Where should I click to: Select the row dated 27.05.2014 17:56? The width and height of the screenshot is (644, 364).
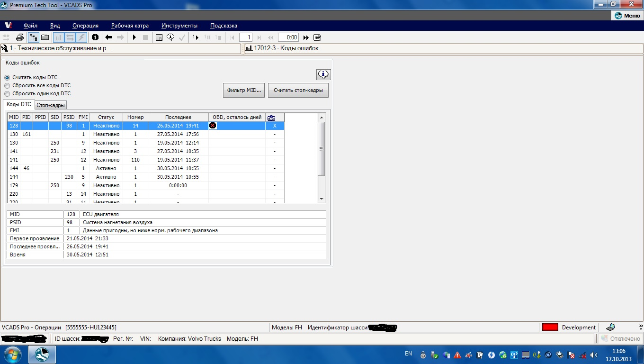tap(146, 134)
